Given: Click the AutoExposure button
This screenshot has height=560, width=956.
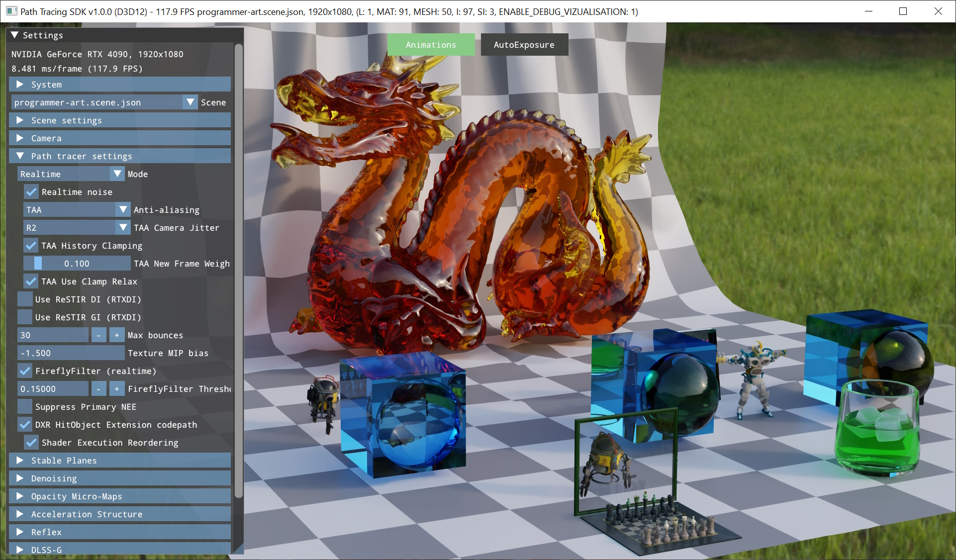Looking at the screenshot, I should click(x=524, y=45).
